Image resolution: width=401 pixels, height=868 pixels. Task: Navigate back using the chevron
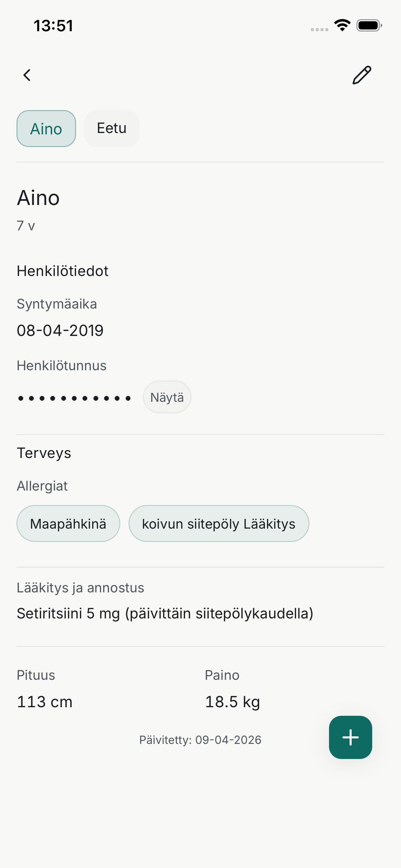[27, 75]
